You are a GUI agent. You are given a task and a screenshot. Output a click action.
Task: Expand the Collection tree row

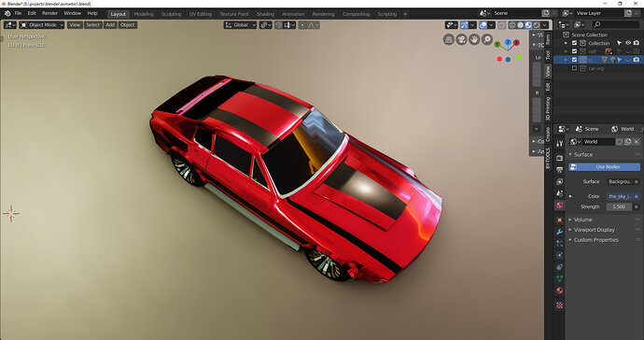coord(566,43)
